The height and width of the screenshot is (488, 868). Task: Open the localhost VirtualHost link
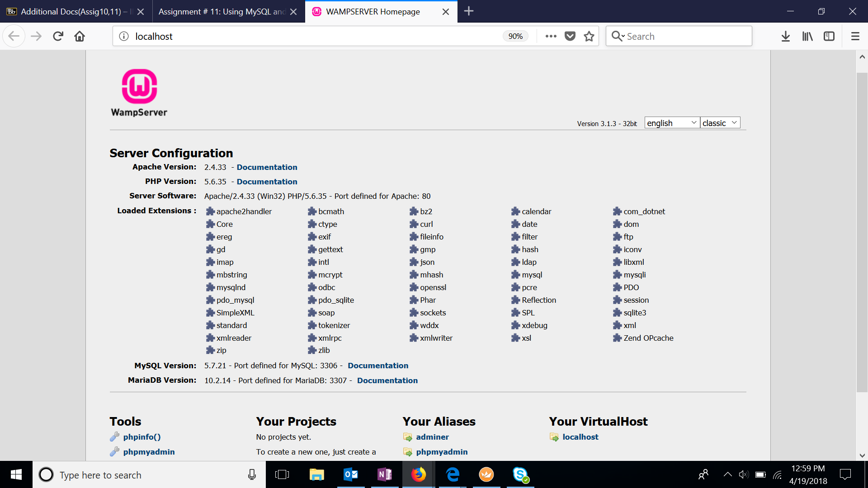(580, 437)
